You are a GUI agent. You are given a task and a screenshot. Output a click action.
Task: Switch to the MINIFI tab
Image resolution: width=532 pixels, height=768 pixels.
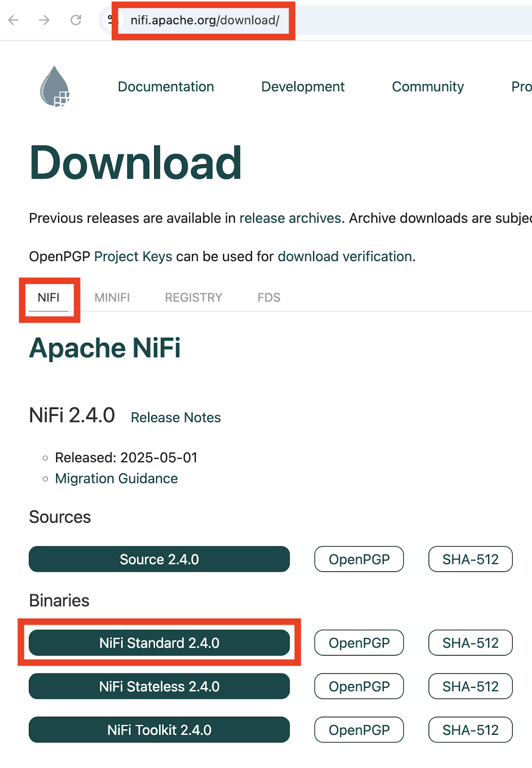(112, 298)
